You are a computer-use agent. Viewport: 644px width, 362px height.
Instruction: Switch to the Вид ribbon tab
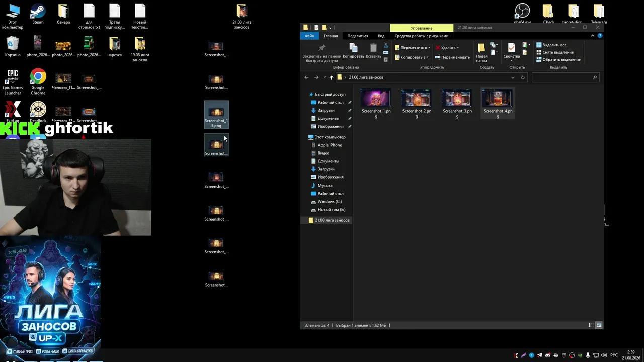381,36
